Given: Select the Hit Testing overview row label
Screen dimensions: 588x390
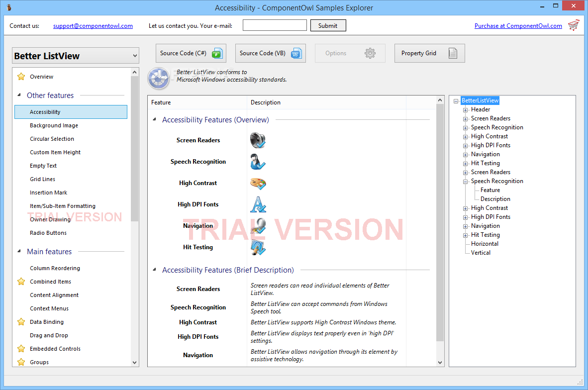Looking at the screenshot, I should 198,247.
